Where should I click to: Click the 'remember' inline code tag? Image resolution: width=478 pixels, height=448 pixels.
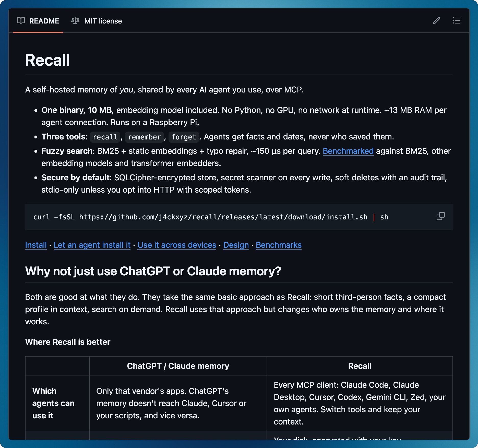144,137
